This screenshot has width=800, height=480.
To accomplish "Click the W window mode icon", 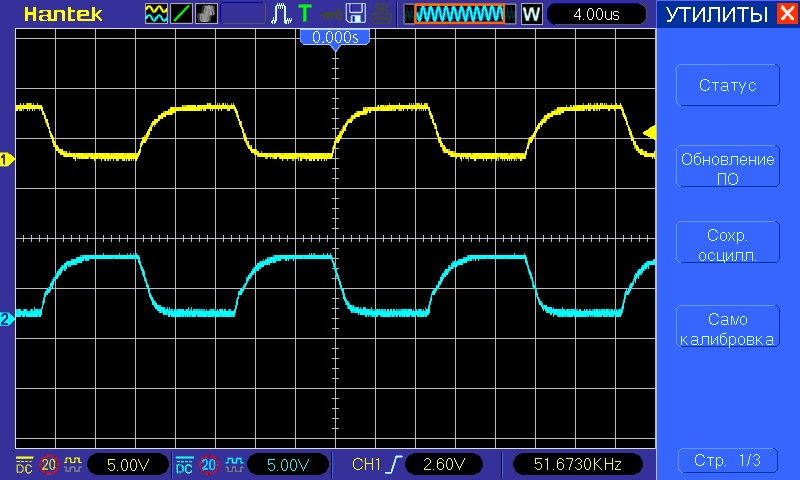I will [531, 14].
